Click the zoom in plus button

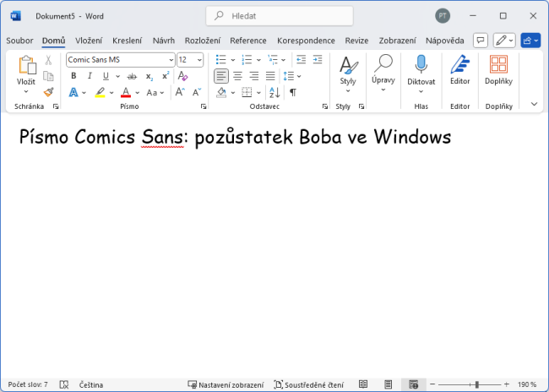[x=506, y=384]
